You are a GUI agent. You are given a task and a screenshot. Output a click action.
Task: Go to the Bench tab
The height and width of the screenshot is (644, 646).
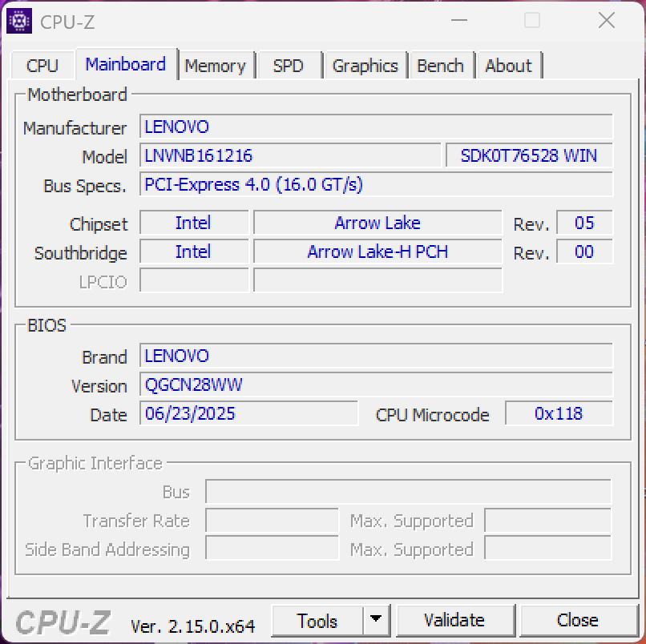(x=440, y=66)
